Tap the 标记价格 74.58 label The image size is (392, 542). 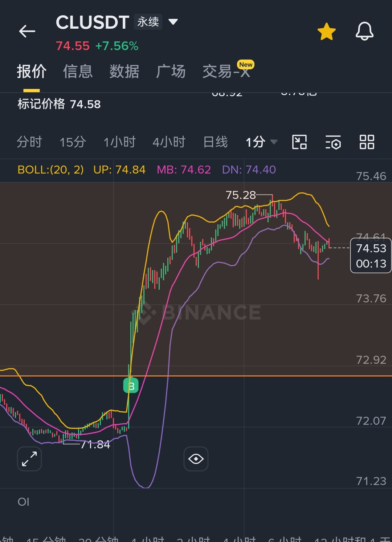point(59,104)
